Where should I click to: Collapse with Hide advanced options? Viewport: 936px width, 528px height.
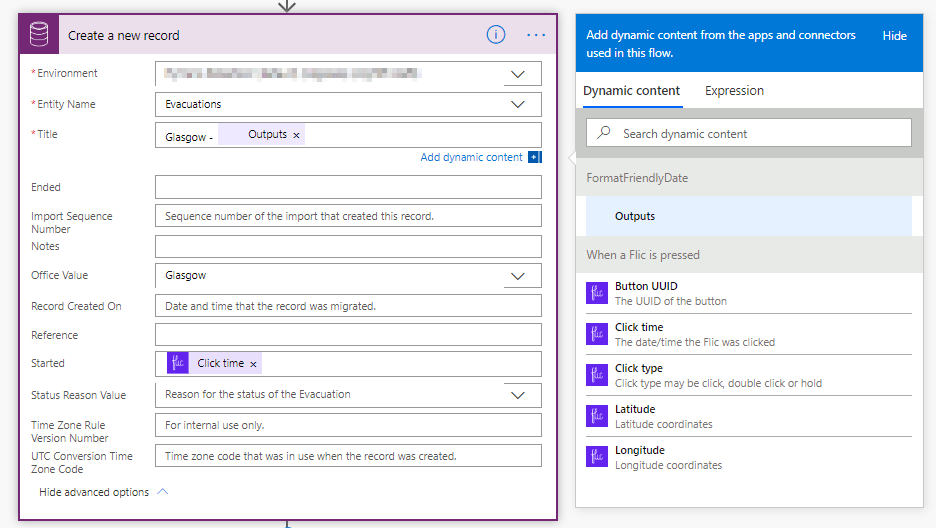click(x=103, y=492)
